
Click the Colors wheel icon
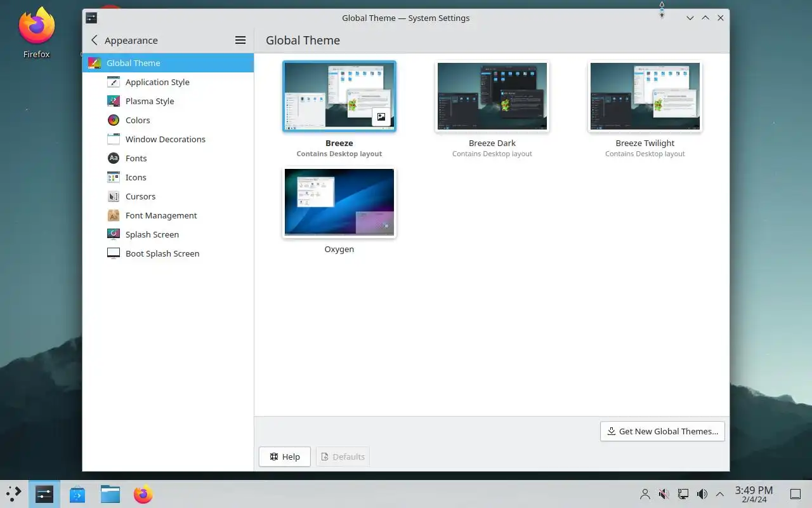(114, 120)
